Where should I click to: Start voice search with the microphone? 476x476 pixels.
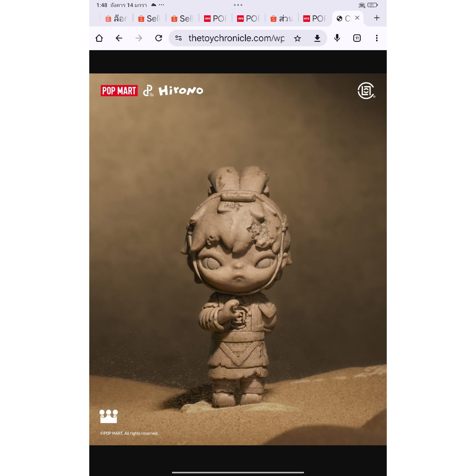click(x=337, y=38)
